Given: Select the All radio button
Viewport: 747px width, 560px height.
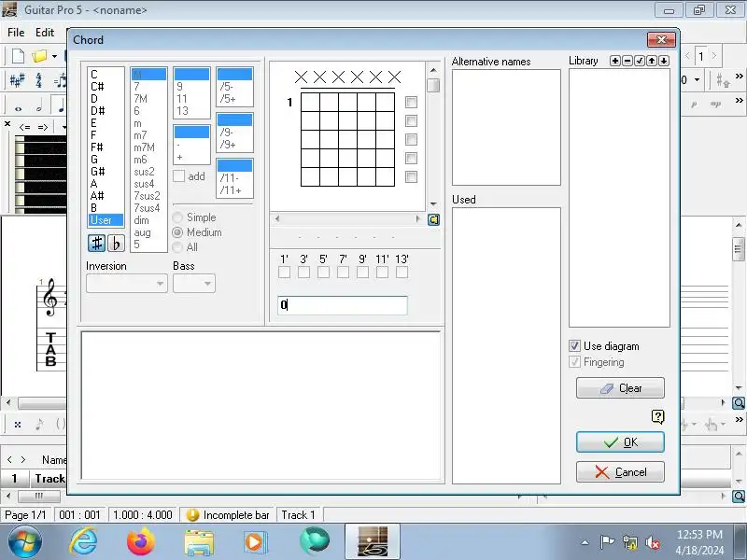Looking at the screenshot, I should [177, 247].
